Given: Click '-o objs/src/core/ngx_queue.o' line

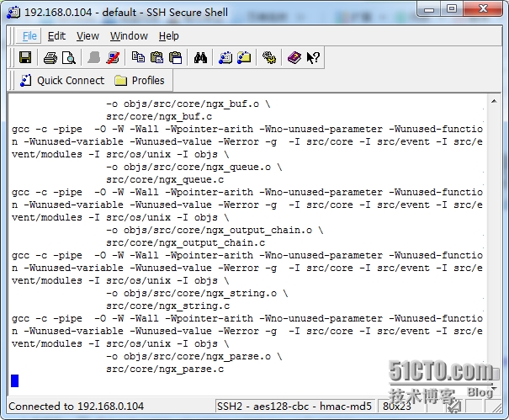Looking at the screenshot, I should tap(194, 167).
